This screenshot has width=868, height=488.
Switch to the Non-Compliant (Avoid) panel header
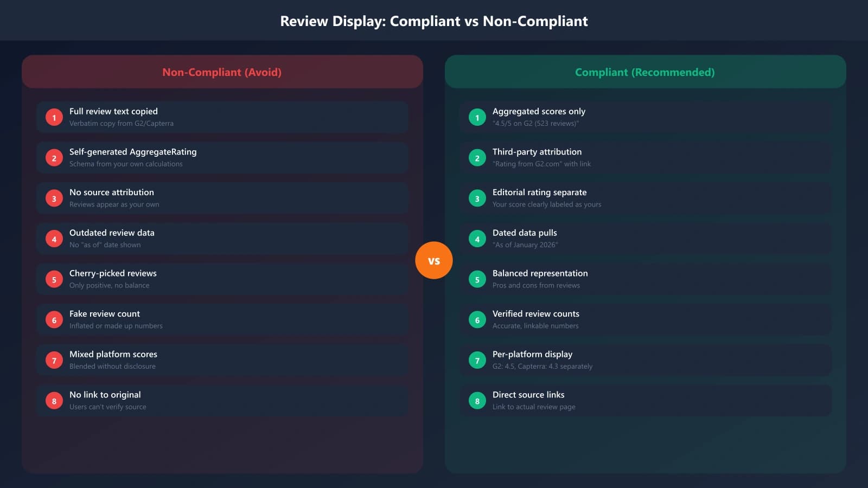click(222, 72)
